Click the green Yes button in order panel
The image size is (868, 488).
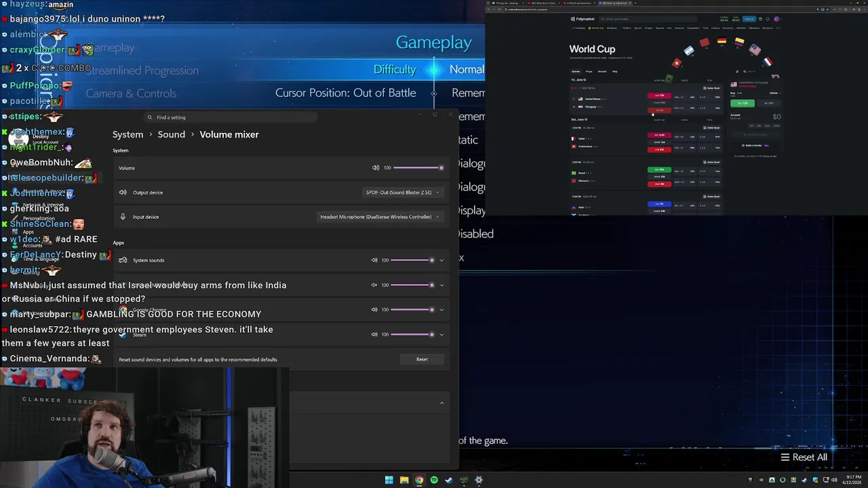[743, 103]
